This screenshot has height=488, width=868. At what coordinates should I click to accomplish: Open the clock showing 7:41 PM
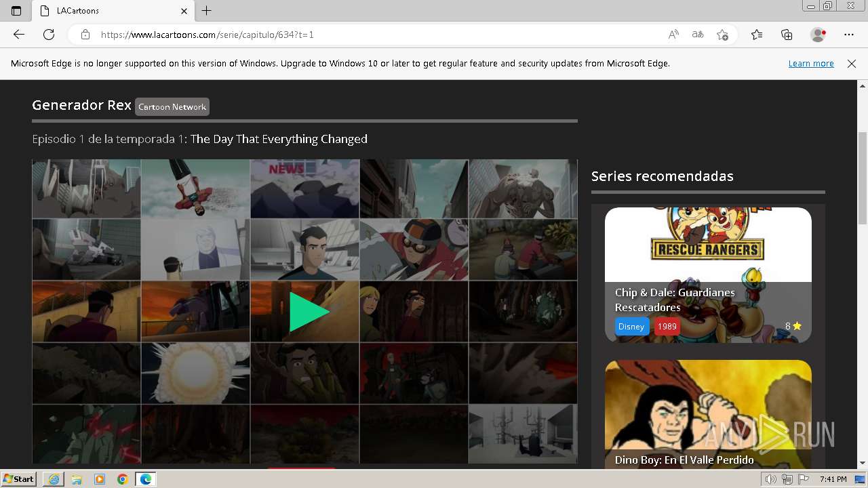click(833, 479)
